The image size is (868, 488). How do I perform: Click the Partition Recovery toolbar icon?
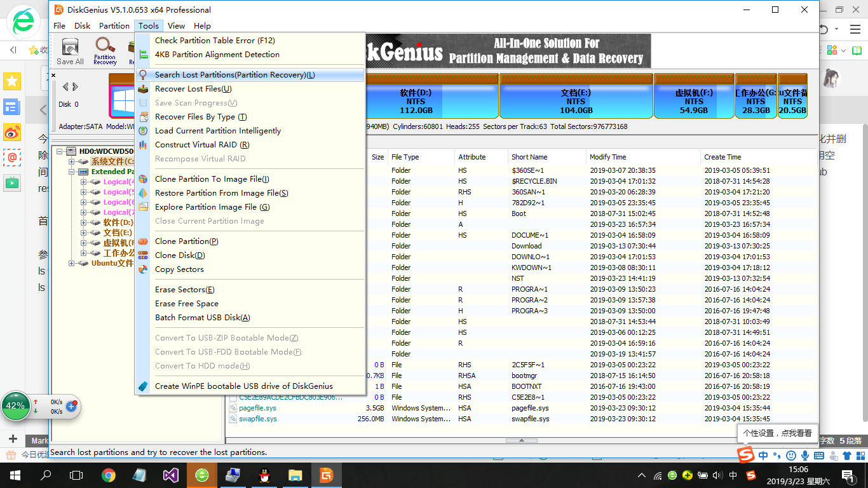pyautogui.click(x=105, y=51)
